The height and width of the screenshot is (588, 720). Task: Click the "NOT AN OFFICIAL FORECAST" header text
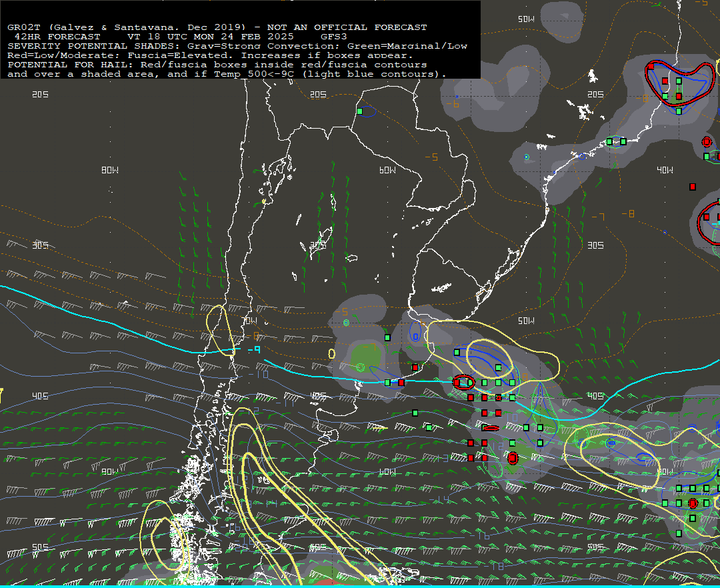coord(347,27)
